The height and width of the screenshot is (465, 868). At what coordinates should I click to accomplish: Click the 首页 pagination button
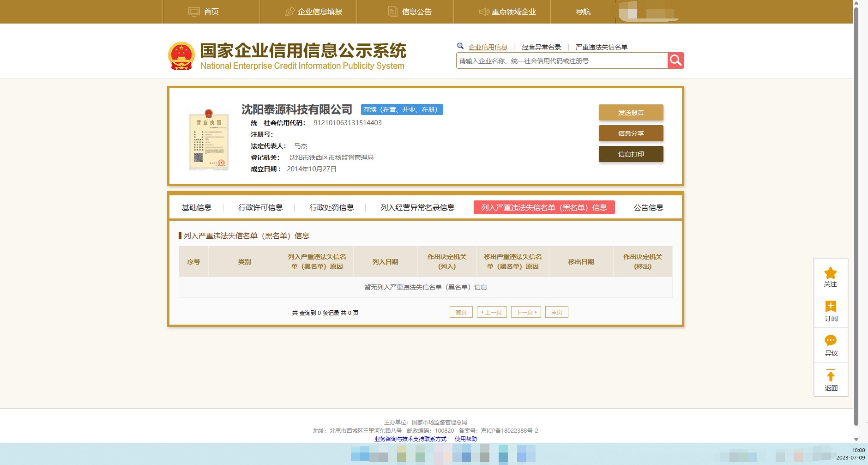pos(461,312)
